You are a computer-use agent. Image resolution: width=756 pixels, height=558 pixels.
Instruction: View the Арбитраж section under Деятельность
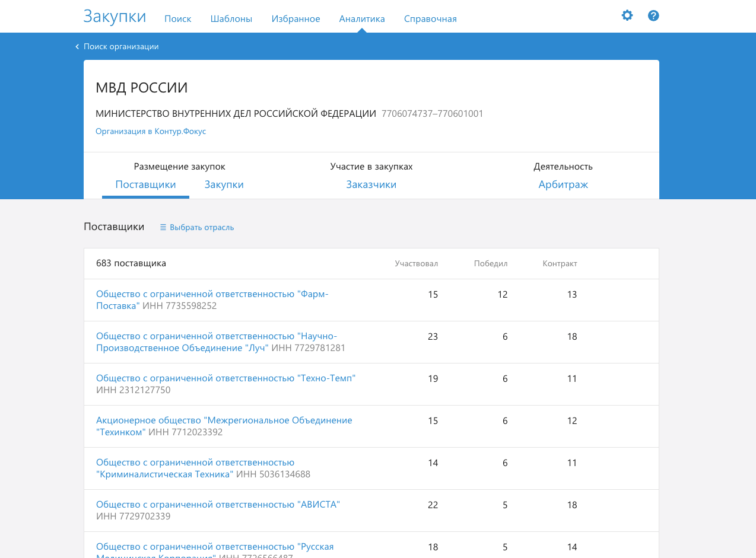point(563,184)
